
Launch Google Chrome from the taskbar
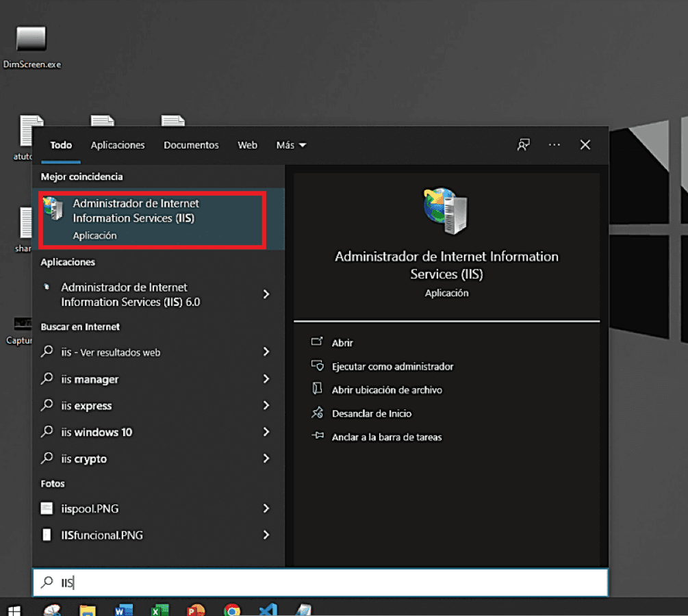[x=232, y=609]
